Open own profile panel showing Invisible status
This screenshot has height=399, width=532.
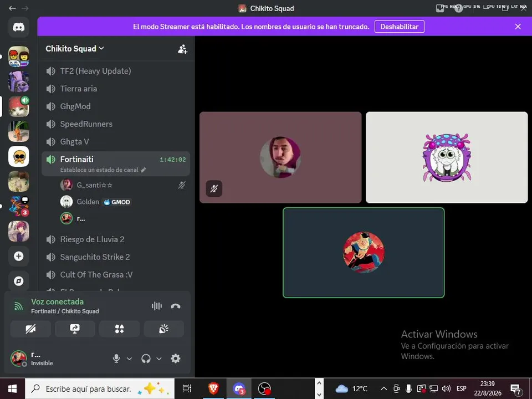point(32,359)
